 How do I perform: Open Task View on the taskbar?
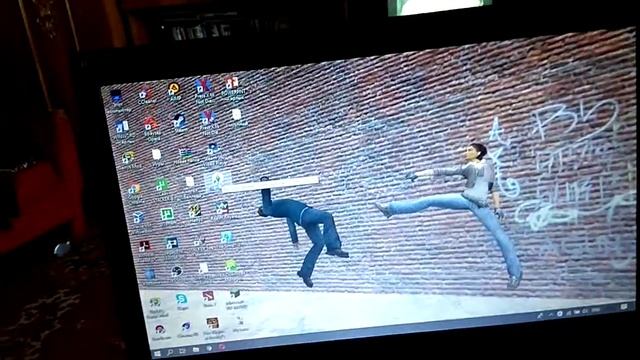coord(182,351)
